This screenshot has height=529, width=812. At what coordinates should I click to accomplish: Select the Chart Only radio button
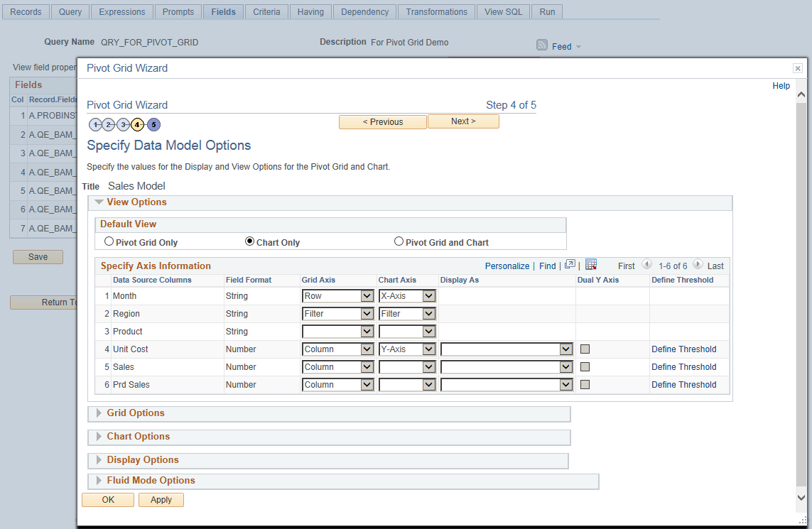click(249, 241)
